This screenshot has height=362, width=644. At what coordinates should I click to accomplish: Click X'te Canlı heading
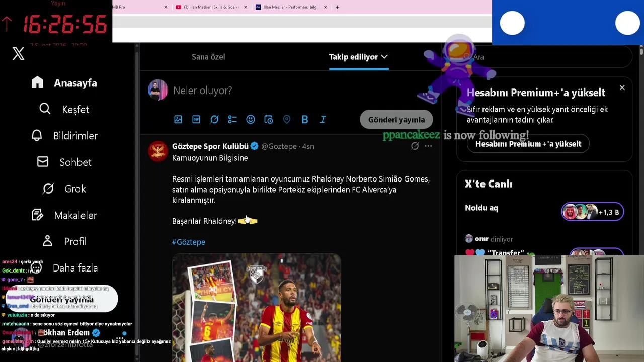tap(489, 184)
